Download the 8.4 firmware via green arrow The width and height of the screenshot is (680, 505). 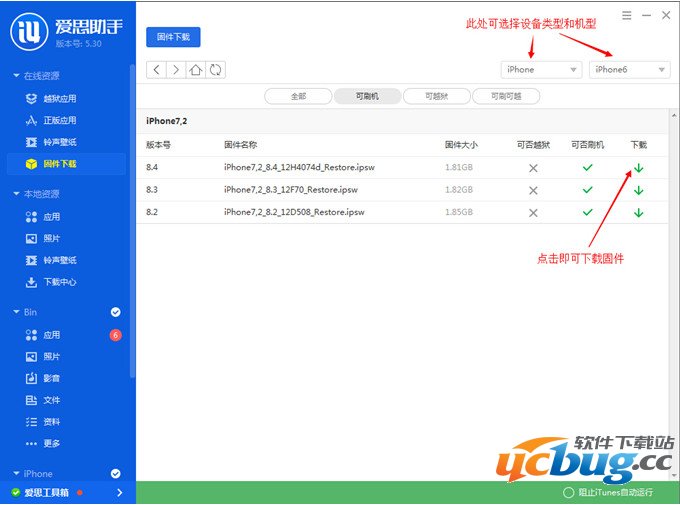[638, 168]
